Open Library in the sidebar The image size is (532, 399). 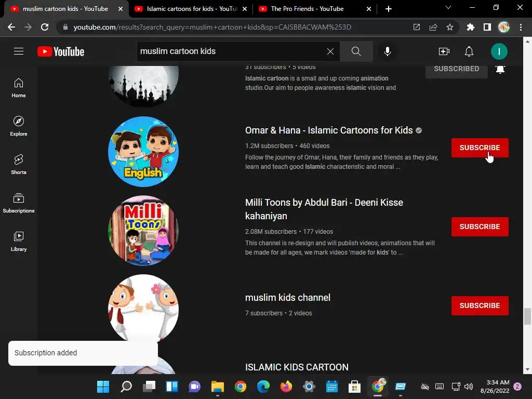point(19,241)
